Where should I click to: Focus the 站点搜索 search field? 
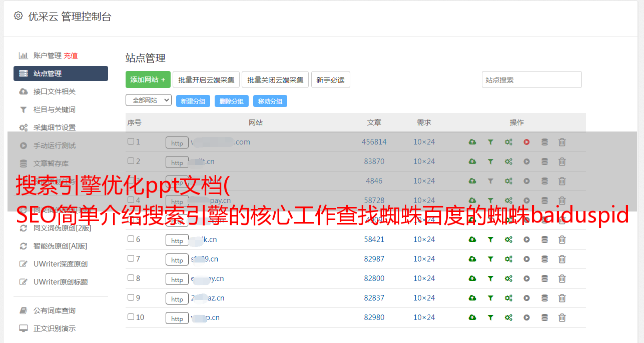(x=532, y=79)
